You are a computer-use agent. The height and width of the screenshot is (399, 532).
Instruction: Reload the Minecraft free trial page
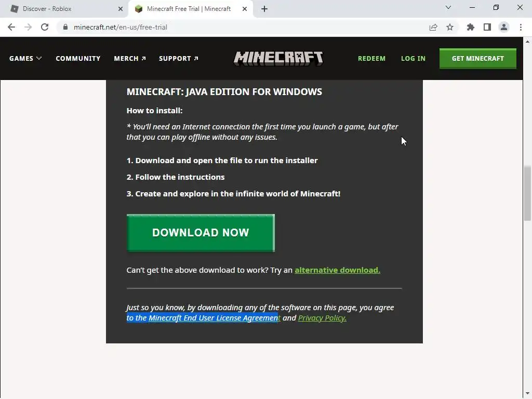pyautogui.click(x=45, y=27)
